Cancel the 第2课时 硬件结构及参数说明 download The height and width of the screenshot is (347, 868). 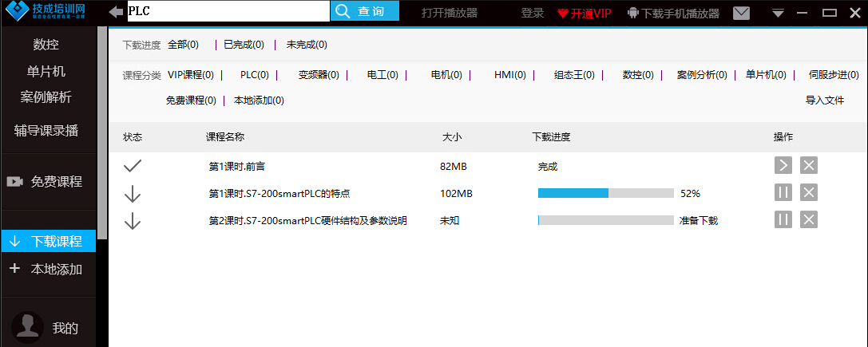click(809, 220)
